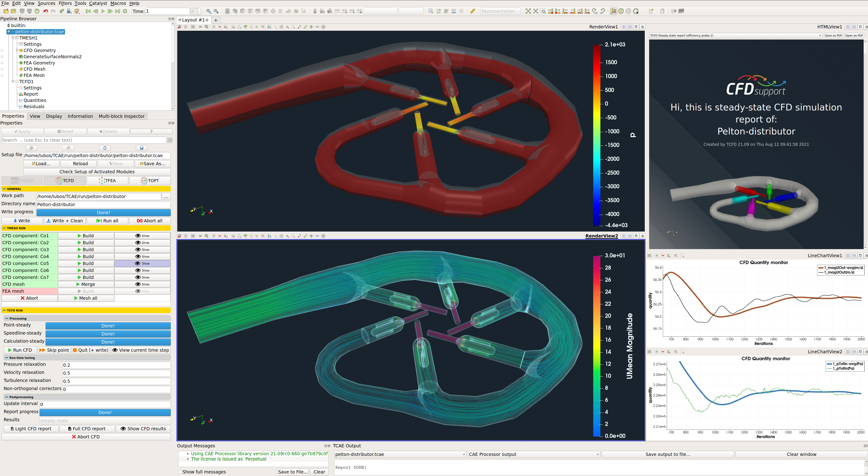Click the Calculator filter icon
Viewport: 868px width, 476px height.
(227, 11)
